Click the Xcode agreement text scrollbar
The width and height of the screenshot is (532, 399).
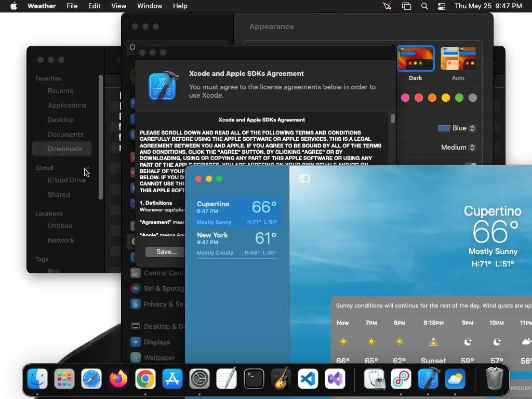point(393,118)
